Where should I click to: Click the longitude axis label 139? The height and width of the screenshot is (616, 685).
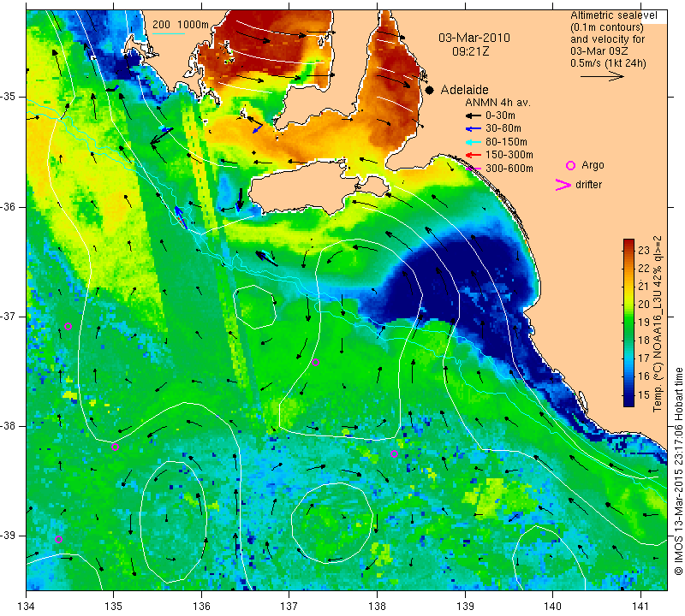click(x=465, y=606)
